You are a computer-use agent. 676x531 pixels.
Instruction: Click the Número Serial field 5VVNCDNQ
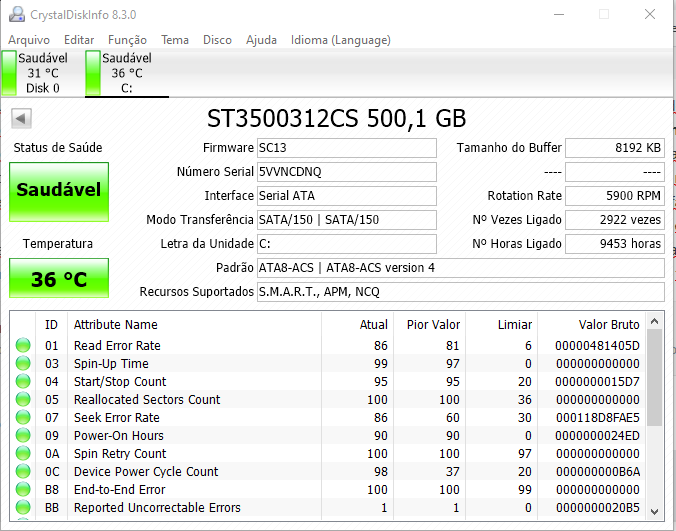click(347, 172)
